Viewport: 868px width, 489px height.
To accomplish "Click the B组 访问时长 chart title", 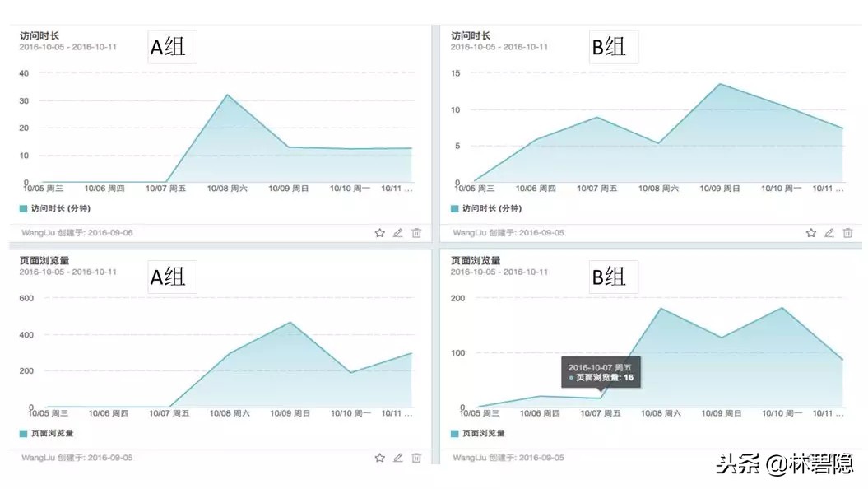I will pyautogui.click(x=471, y=35).
